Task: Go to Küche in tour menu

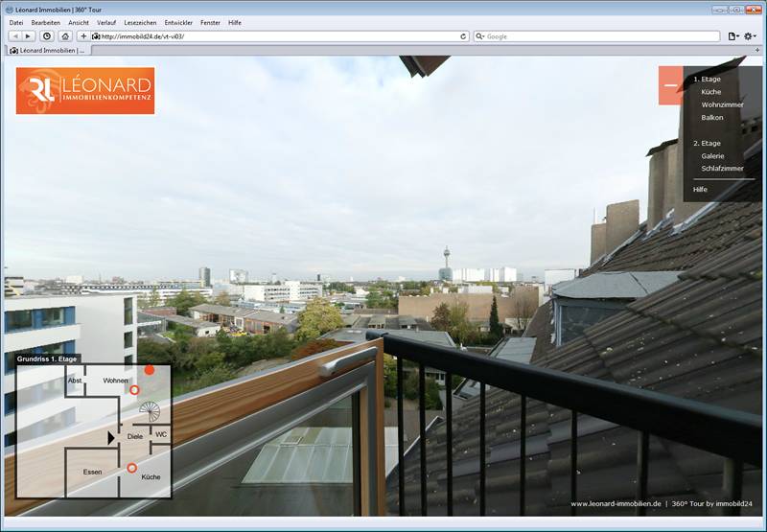Action: [711, 92]
